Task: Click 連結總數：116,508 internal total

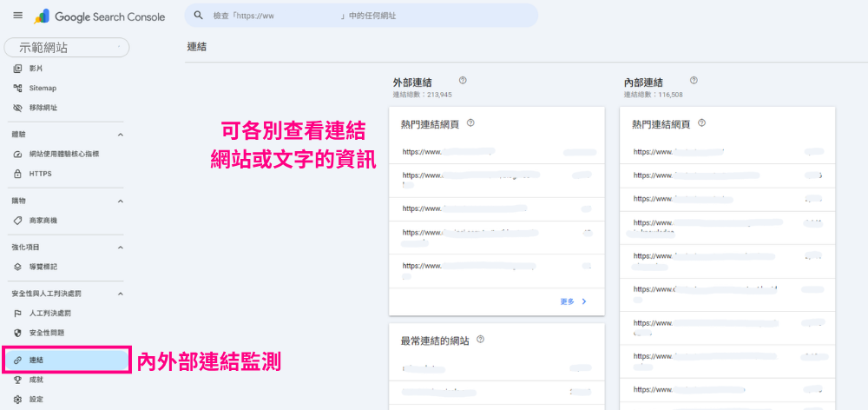Action: coord(654,95)
